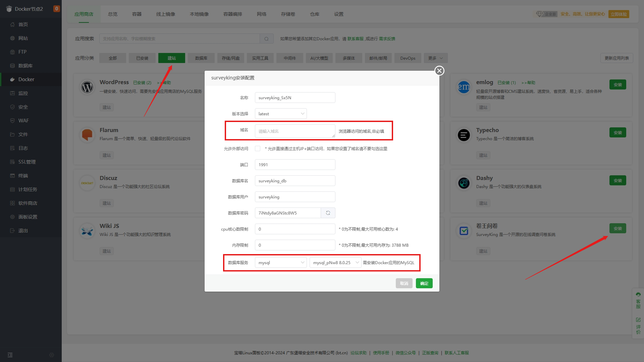Open mysql_pNw8 8.0.25 instance dropdown
The image size is (644, 362).
click(335, 262)
